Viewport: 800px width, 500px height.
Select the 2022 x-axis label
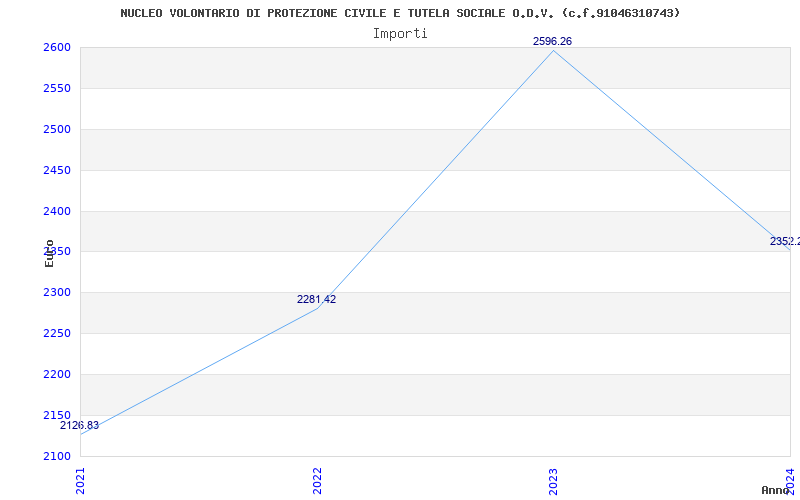[317, 481]
